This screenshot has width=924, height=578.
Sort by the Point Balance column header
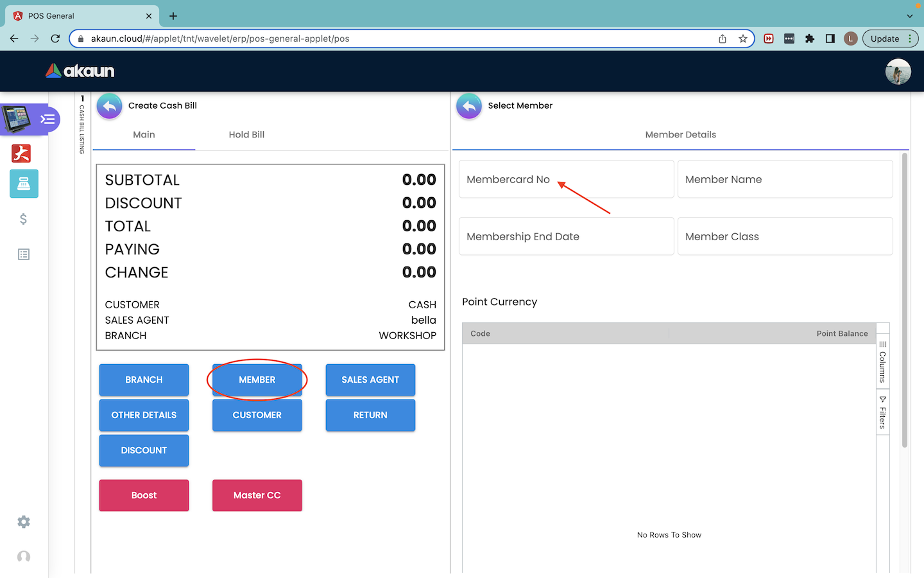click(773, 334)
